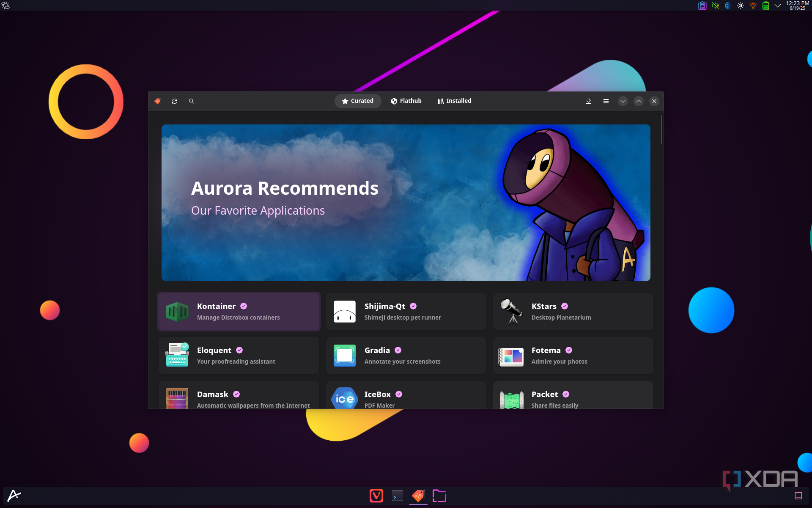Image resolution: width=812 pixels, height=508 pixels.
Task: Close the app store window
Action: click(654, 101)
